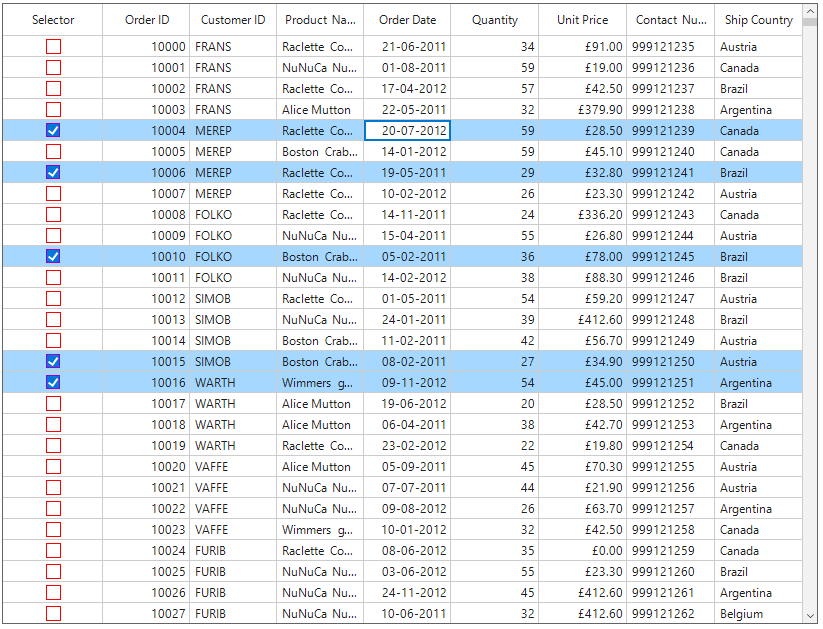Viewport: 823px width, 629px height.
Task: Select the order date cell 24-11-2012
Action: point(407,593)
